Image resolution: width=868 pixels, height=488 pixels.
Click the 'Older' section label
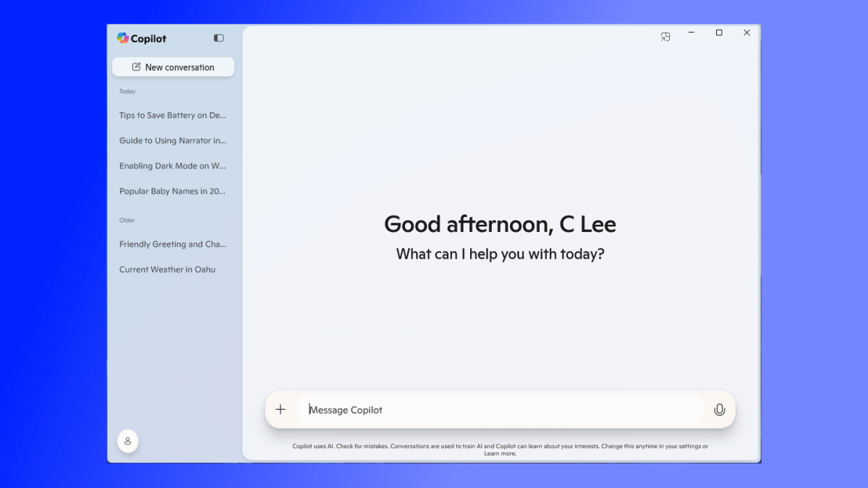(x=127, y=221)
